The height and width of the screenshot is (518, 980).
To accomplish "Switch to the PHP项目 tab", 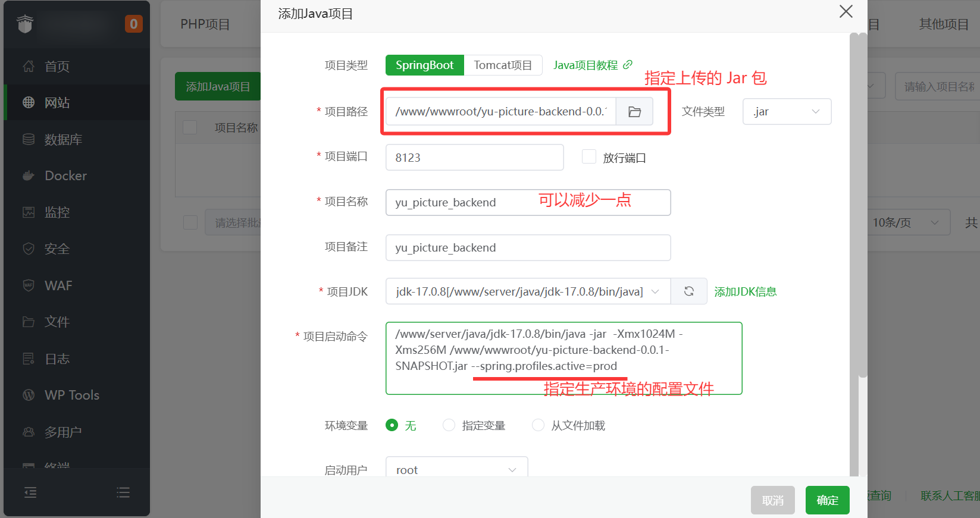I will point(205,24).
